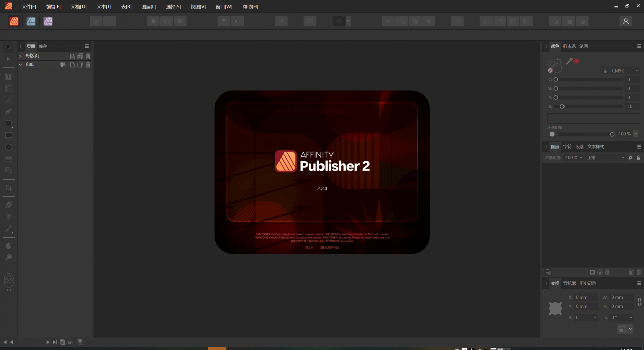Switch to the Designer persona icon
The height and width of the screenshot is (350, 644).
click(x=31, y=21)
